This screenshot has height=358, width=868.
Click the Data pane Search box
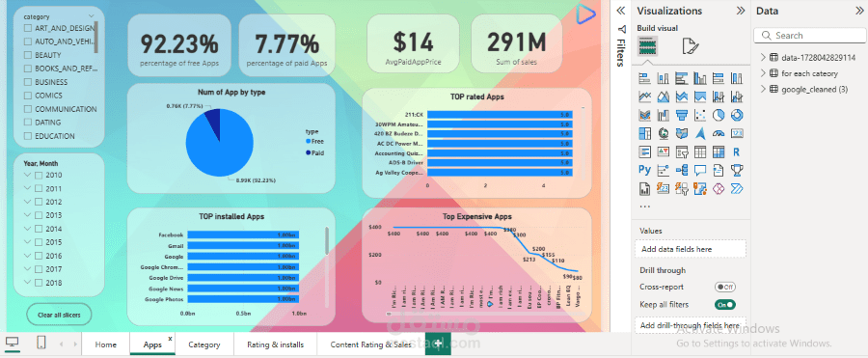click(x=809, y=36)
